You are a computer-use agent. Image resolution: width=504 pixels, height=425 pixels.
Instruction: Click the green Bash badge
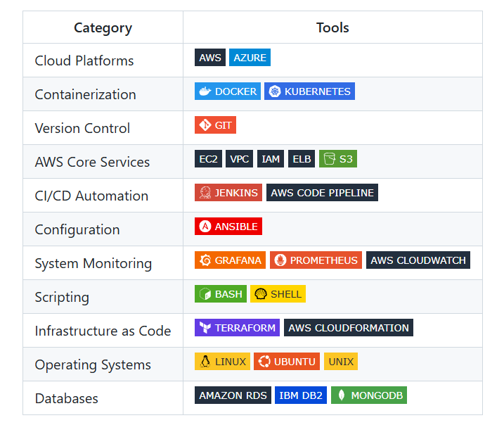point(221,294)
